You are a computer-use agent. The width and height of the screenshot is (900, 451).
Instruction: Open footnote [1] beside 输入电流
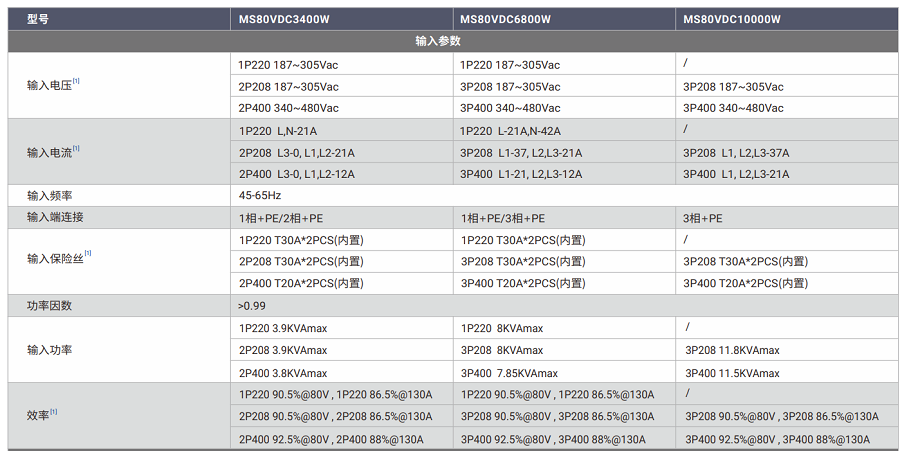click(76, 149)
